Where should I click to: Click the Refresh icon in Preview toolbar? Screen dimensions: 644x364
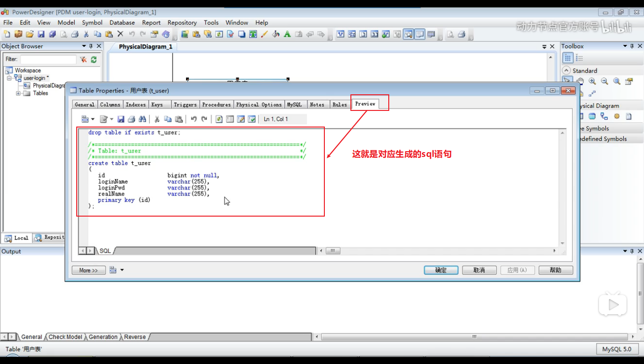(x=219, y=119)
